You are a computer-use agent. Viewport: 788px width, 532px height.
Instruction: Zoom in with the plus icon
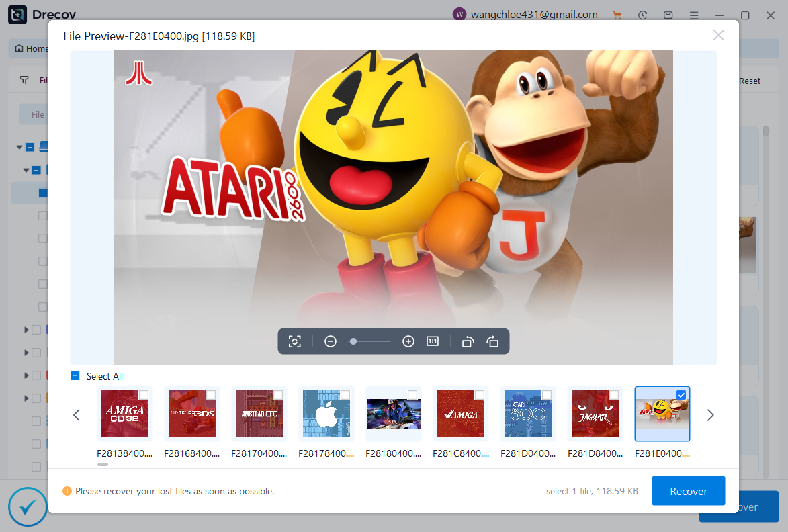tap(408, 341)
